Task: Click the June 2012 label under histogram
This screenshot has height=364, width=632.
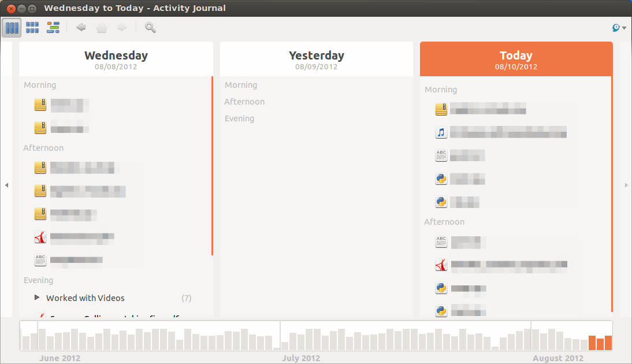Action: pos(60,358)
